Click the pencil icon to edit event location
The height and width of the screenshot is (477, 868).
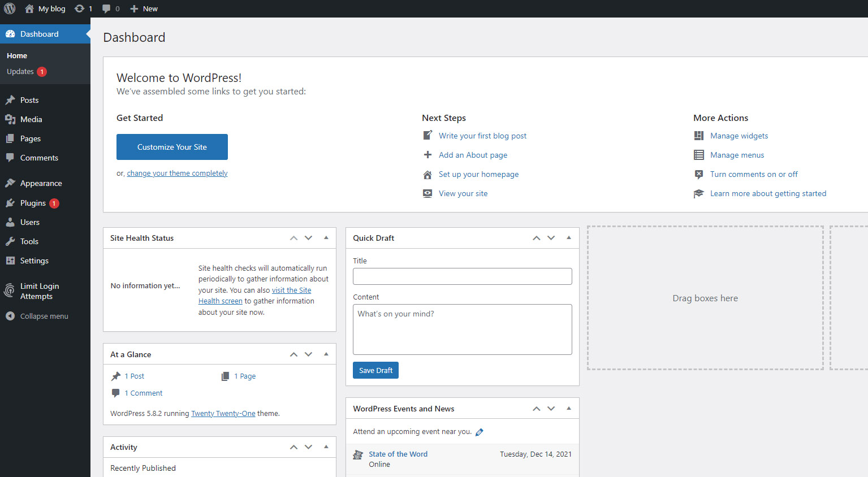(x=480, y=432)
